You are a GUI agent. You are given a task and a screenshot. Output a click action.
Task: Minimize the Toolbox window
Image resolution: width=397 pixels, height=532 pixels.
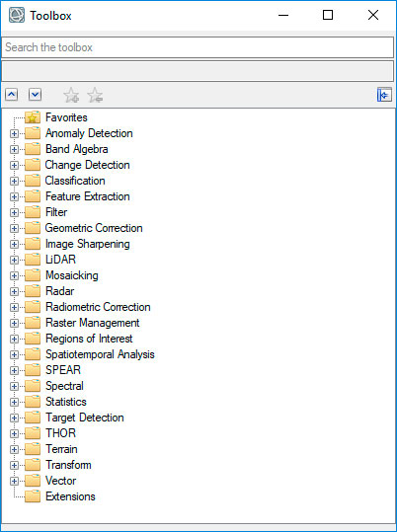click(x=283, y=15)
